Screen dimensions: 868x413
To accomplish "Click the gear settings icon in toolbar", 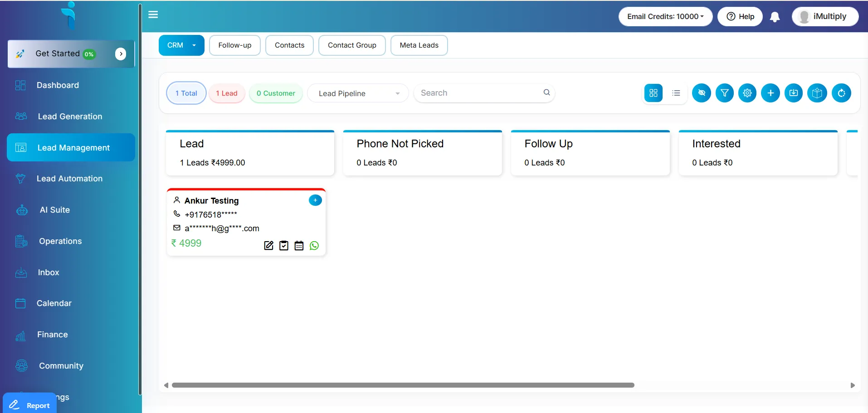I will (x=747, y=93).
